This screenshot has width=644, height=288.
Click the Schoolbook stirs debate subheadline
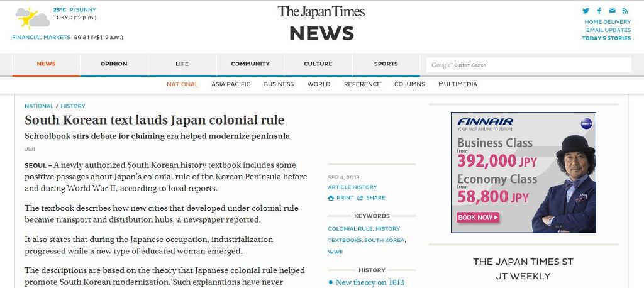pos(157,136)
